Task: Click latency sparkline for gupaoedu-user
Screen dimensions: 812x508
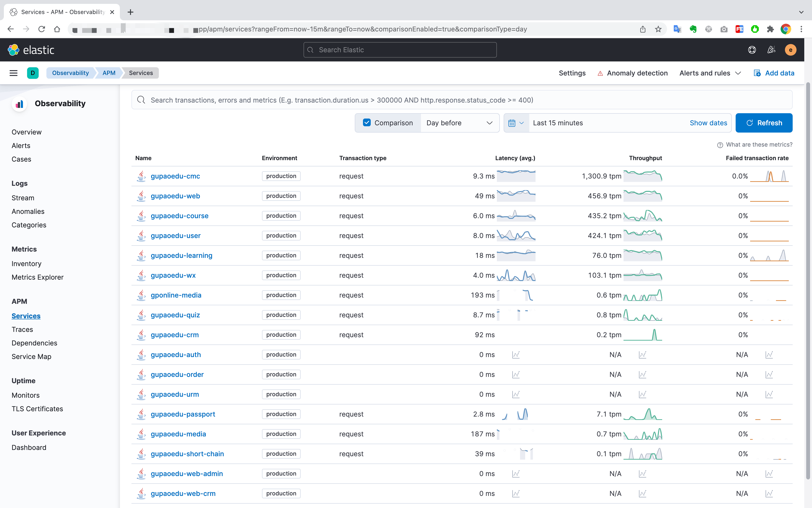Action: pyautogui.click(x=516, y=236)
